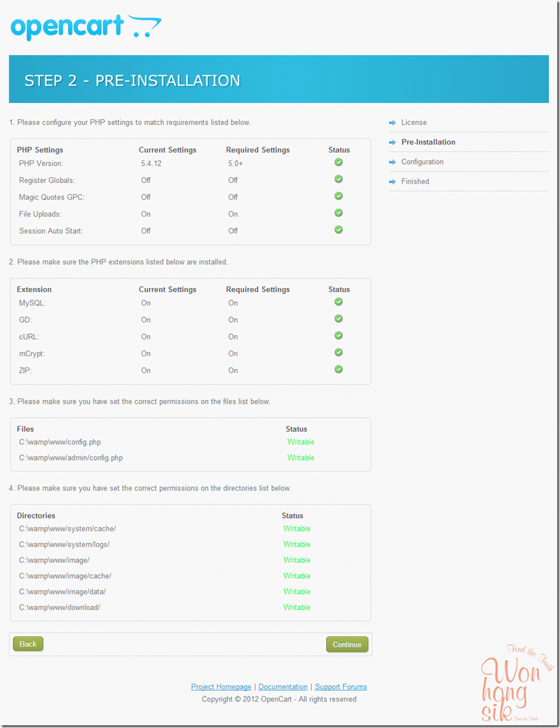Click the PHP Version: label
The height and width of the screenshot is (728, 560).
pyautogui.click(x=41, y=163)
